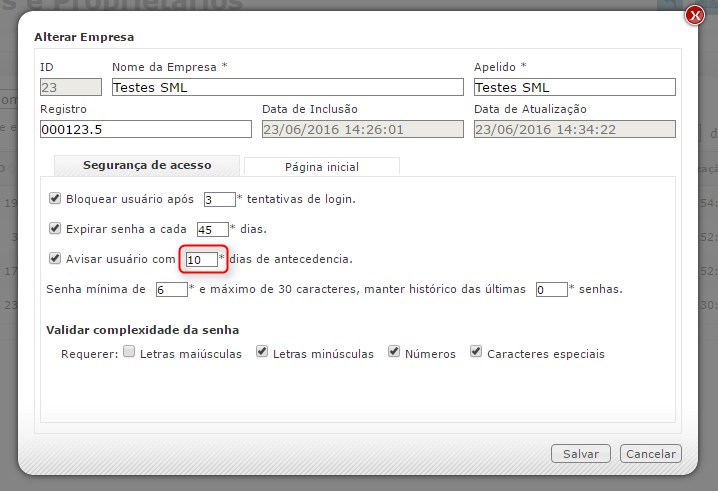Toggle Bloquear usuário após checkbox

(55, 199)
